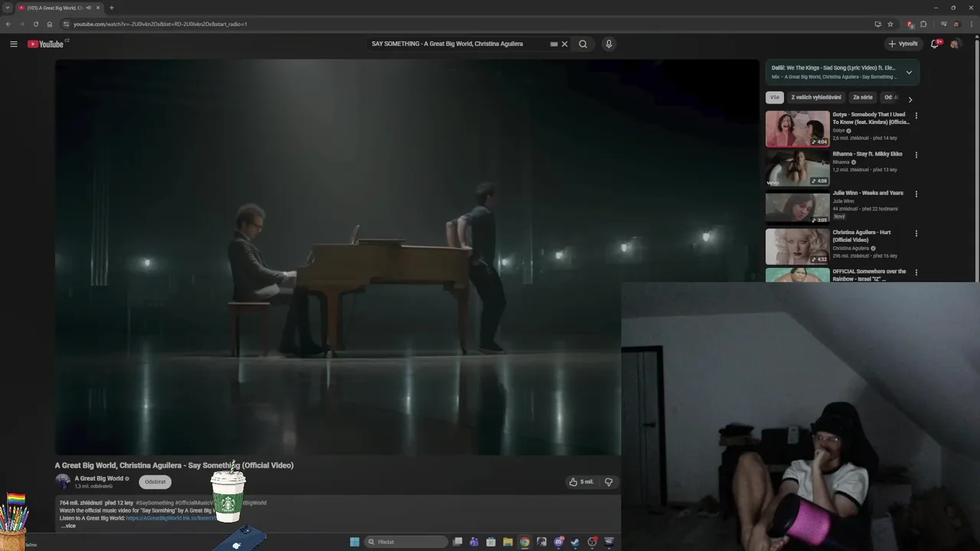Go to YouTube home via logo

pos(46,44)
